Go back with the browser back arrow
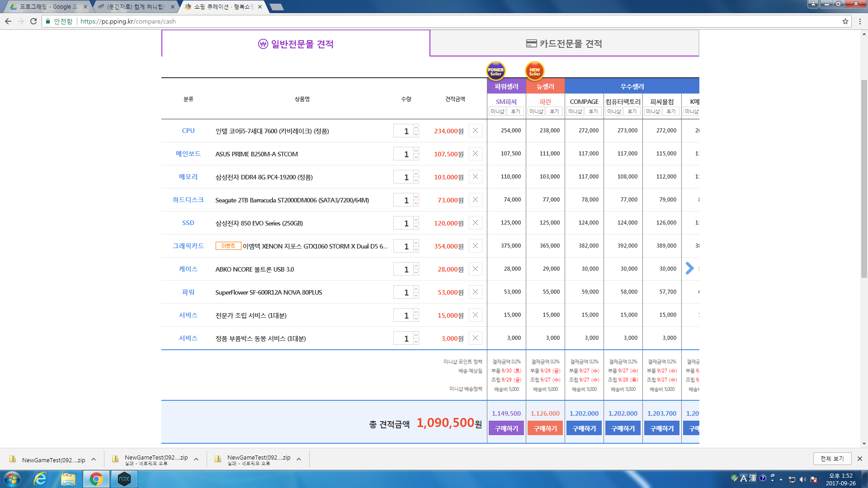The image size is (868, 488). coord(8,21)
